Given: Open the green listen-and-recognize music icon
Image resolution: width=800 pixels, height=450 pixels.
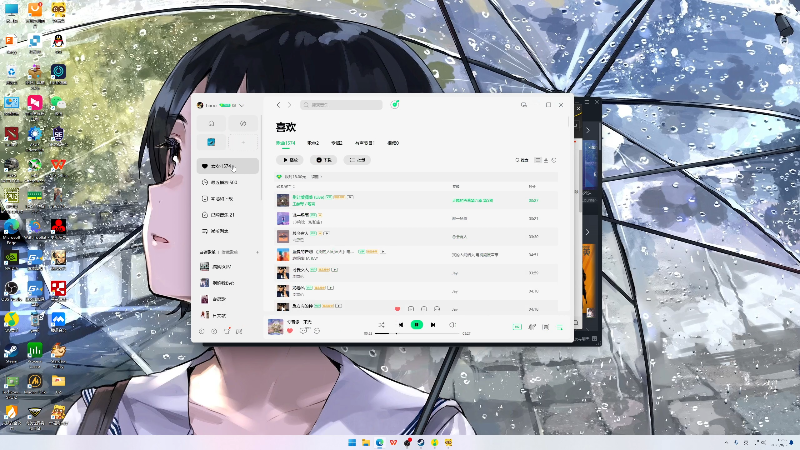Looking at the screenshot, I should pyautogui.click(x=395, y=104).
